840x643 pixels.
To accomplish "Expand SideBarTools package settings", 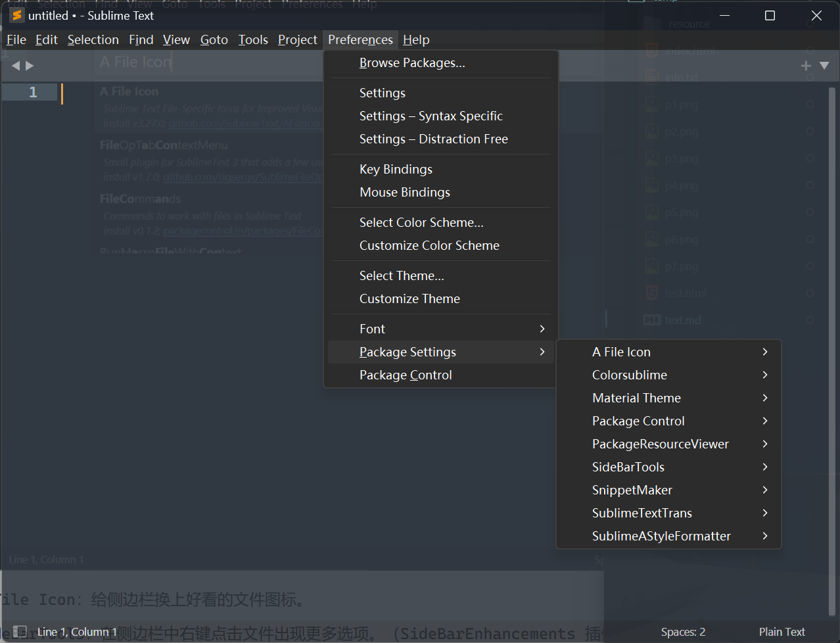I will 668,467.
